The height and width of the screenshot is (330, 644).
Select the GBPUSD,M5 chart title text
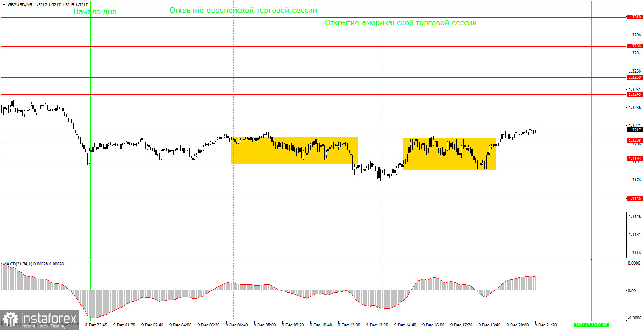pos(20,4)
